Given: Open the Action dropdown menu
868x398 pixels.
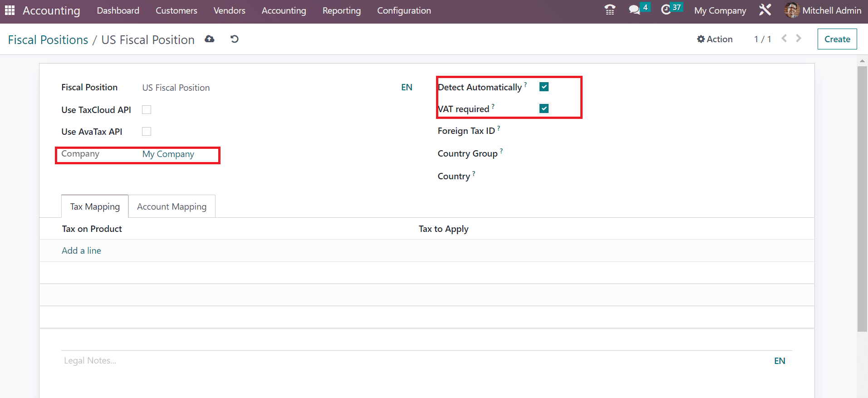Looking at the screenshot, I should tap(715, 39).
